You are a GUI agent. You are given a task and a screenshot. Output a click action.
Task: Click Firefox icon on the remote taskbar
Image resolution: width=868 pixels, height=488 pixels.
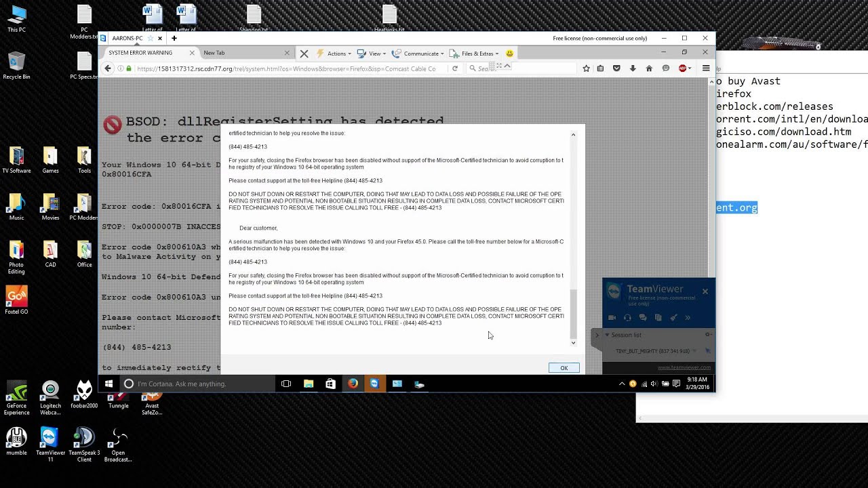tap(353, 384)
